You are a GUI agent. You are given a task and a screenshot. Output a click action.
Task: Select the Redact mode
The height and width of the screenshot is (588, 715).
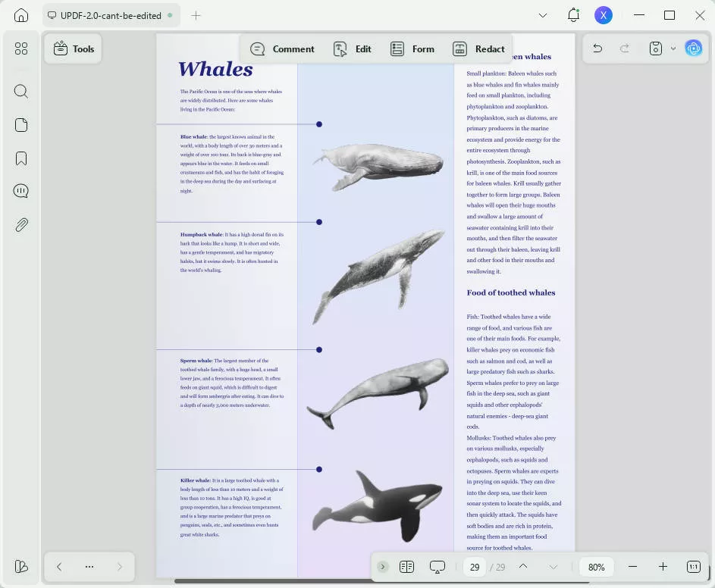(478, 49)
